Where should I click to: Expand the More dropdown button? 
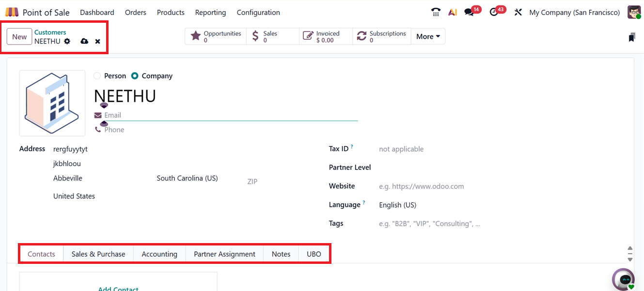(x=428, y=36)
